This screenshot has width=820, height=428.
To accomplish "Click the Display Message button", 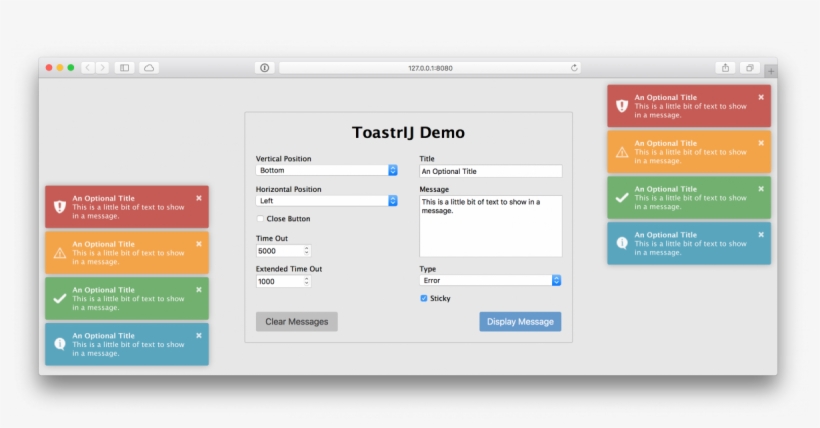I will click(520, 322).
